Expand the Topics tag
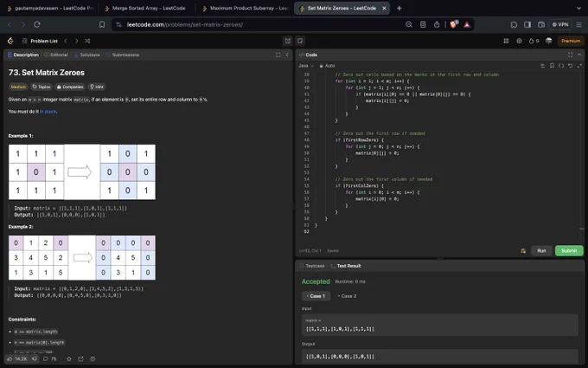 click(42, 87)
